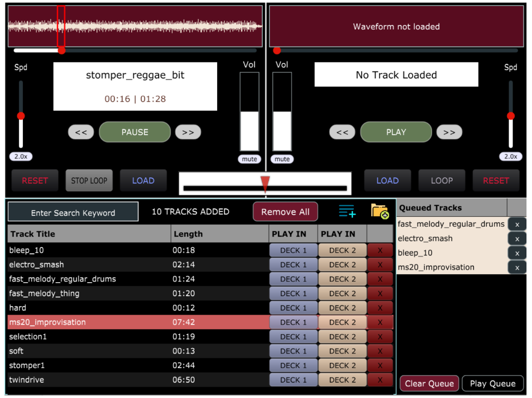532x398 pixels.
Task: Click the left deck speed slider knob
Action: pyautogui.click(x=21, y=116)
